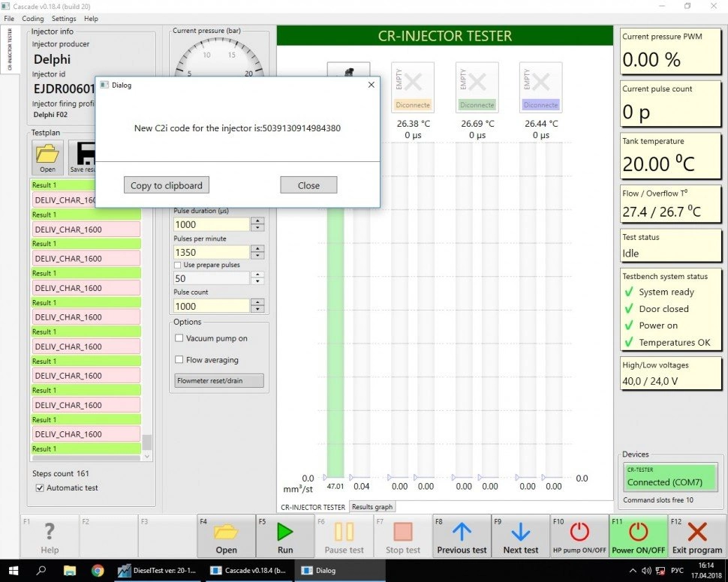728x582 pixels.
Task: Enable the Flow averaging checkbox
Action: coord(179,360)
